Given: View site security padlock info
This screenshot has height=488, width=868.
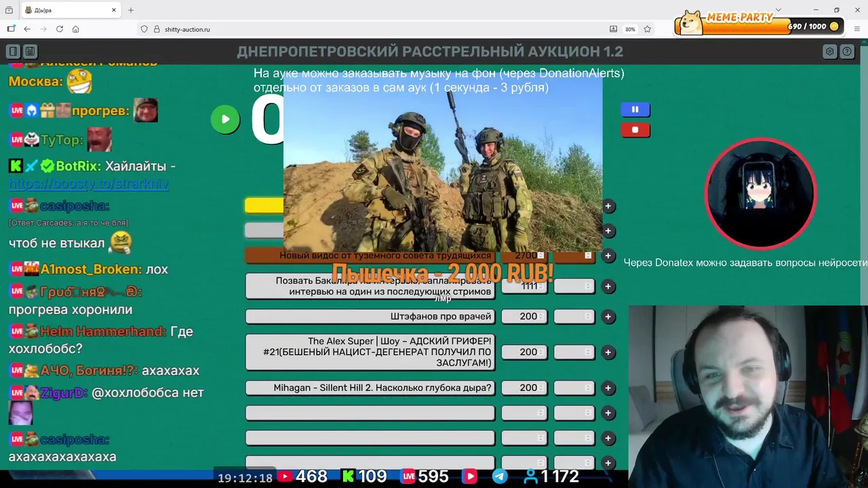Looking at the screenshot, I should [x=157, y=29].
